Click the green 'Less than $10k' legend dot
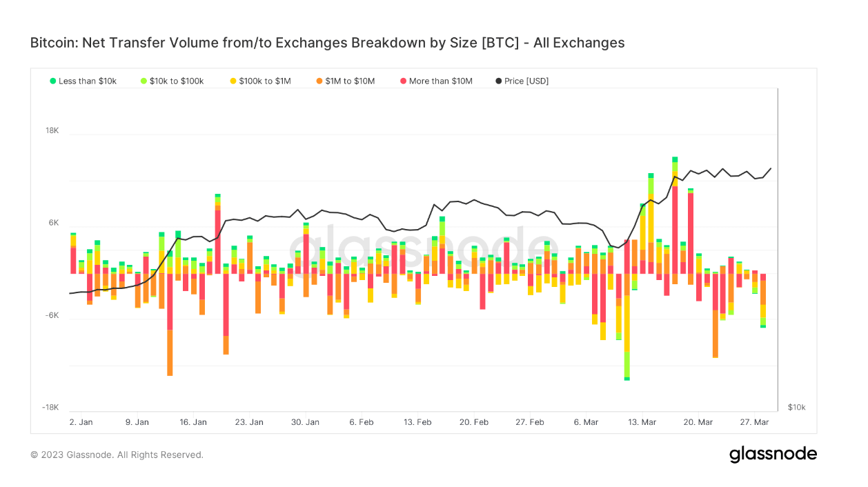This screenshot has height=487, width=868. point(52,81)
